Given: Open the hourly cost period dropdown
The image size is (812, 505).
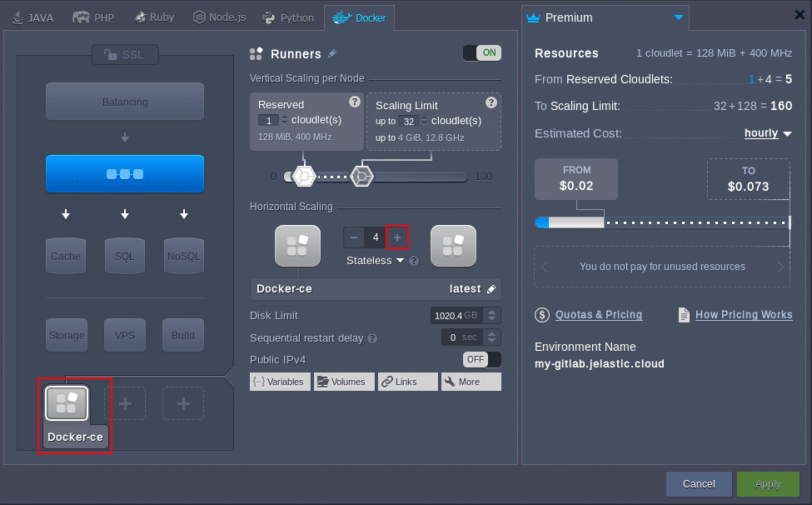Looking at the screenshot, I should (768, 133).
